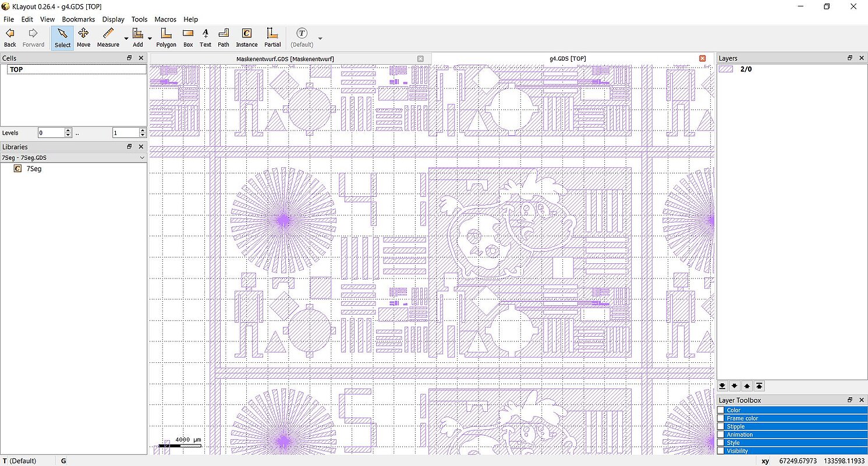Pick the Measure ruler tool
This screenshot has width=868, height=466.
click(x=108, y=38)
